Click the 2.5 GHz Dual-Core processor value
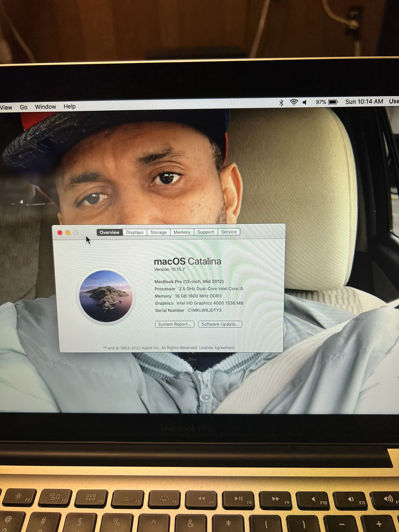Screen dimensions: 399x532 pyautogui.click(x=211, y=289)
